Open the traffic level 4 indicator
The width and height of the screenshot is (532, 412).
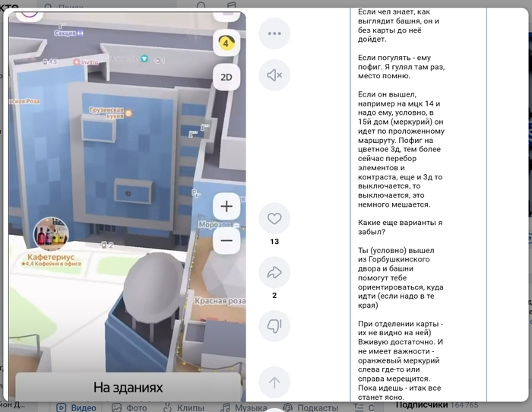click(x=226, y=43)
